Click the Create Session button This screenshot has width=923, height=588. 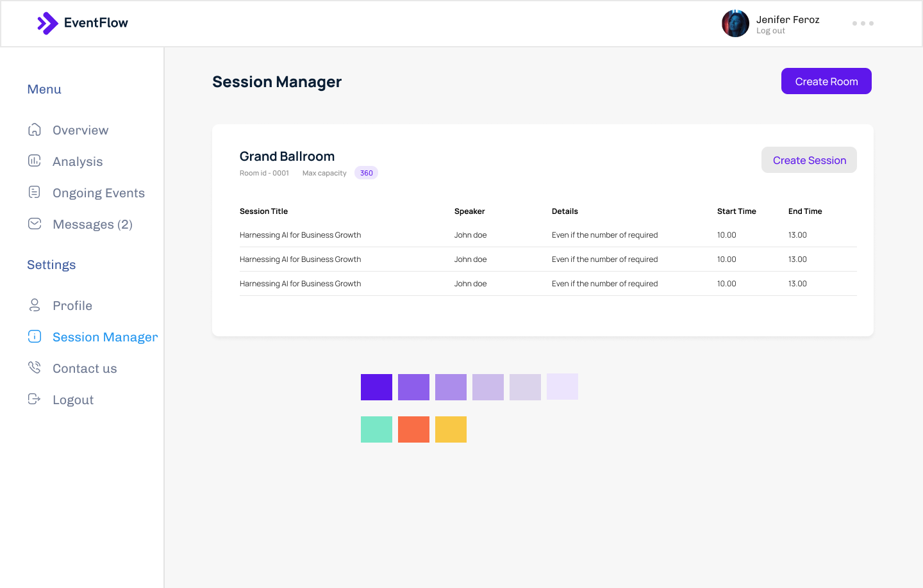click(x=809, y=160)
